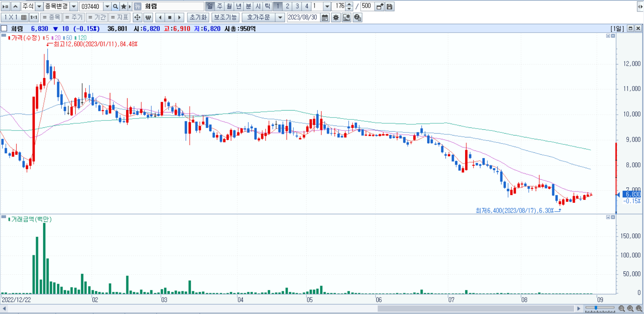Click the 가격(수정) indicator label
Image resolution: width=644 pixels, height=314 pixels.
[x=25, y=38]
